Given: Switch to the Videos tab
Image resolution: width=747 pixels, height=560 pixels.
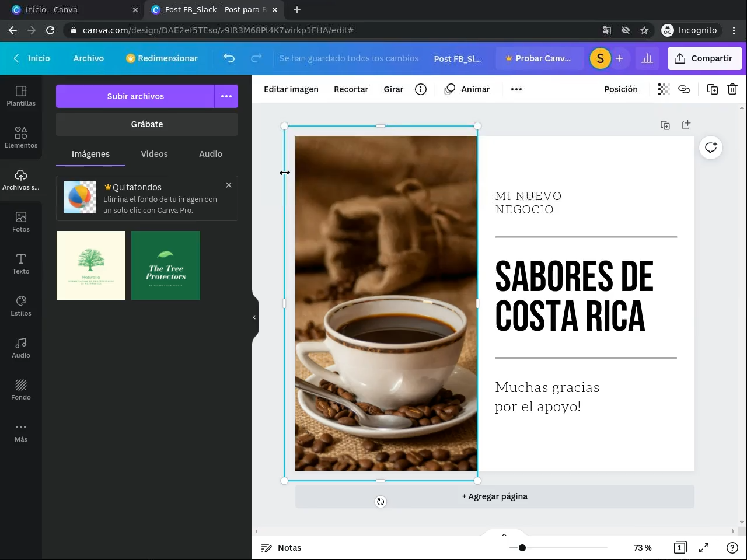Looking at the screenshot, I should [x=154, y=154].
